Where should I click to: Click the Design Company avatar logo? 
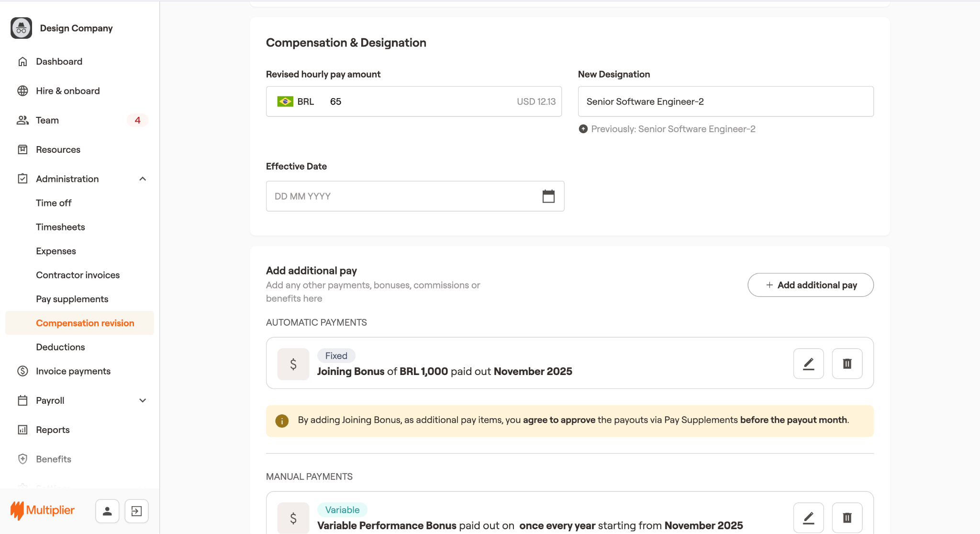click(x=21, y=28)
